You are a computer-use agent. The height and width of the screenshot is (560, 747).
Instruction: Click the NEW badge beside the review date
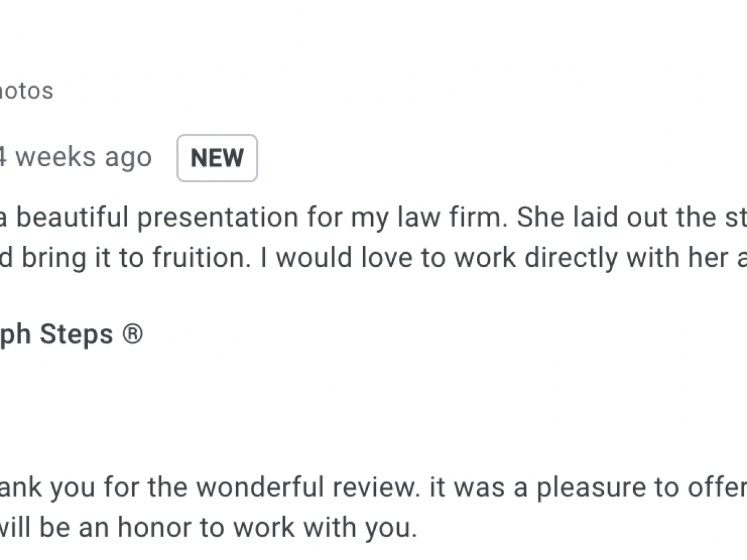(x=217, y=158)
